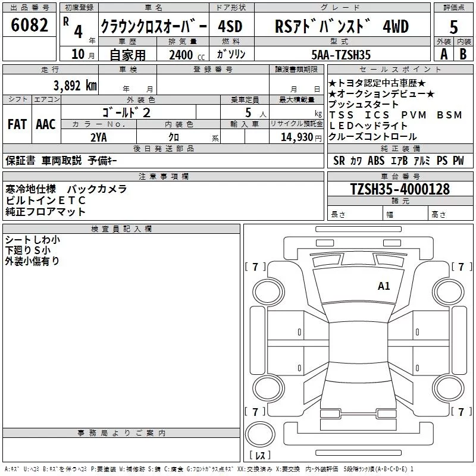Click the lower-left [7] tire tread marker
The height and width of the screenshot is (476, 476).
coord(255,412)
